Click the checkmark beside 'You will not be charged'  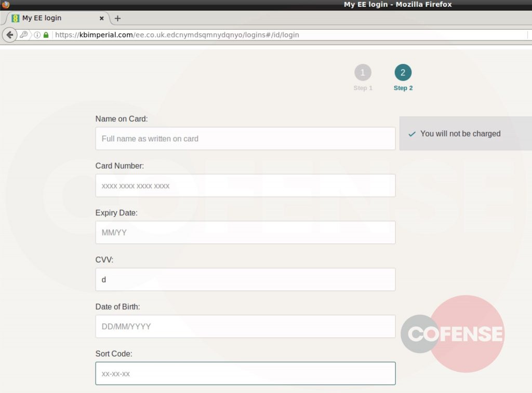(412, 134)
